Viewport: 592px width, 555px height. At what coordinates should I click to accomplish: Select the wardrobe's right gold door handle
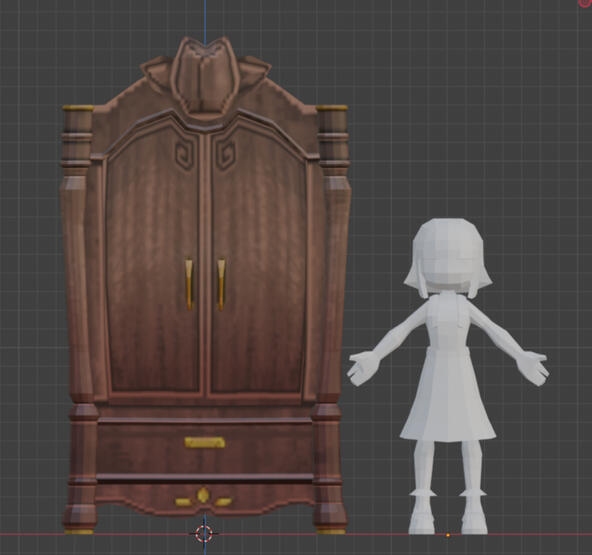click(x=221, y=285)
